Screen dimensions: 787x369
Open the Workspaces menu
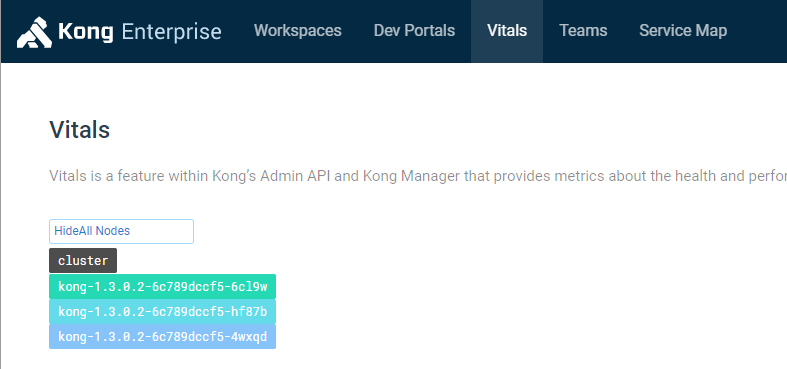coord(298,31)
